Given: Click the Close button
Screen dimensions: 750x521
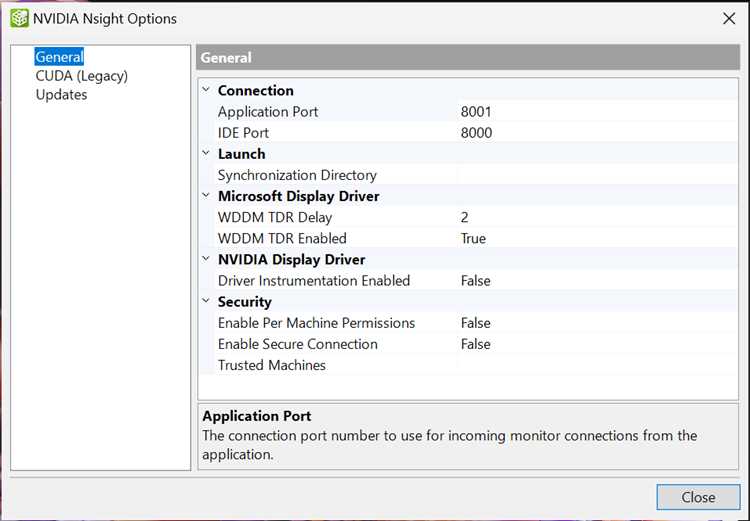Looking at the screenshot, I should coord(698,497).
